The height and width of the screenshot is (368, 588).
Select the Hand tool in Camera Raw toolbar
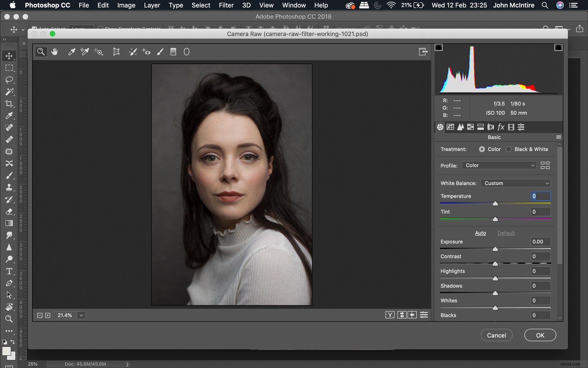pos(55,51)
